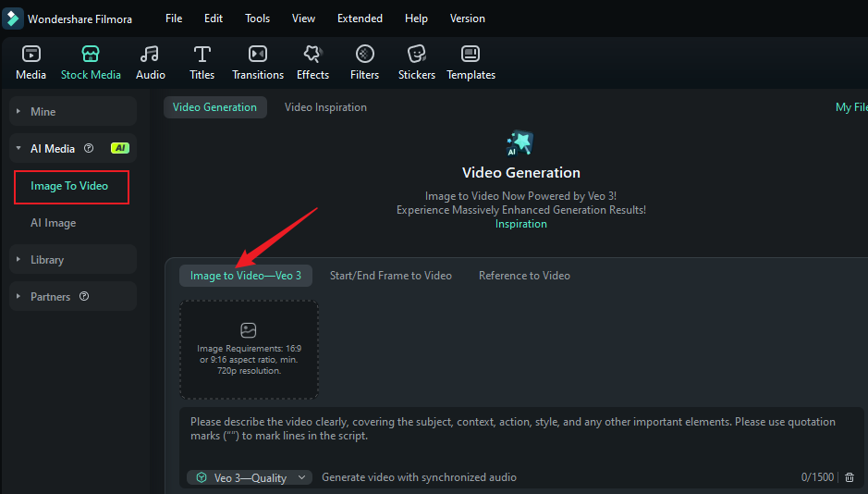Click the help icon beside Partners
Viewport: 868px width, 494px height.
84,296
